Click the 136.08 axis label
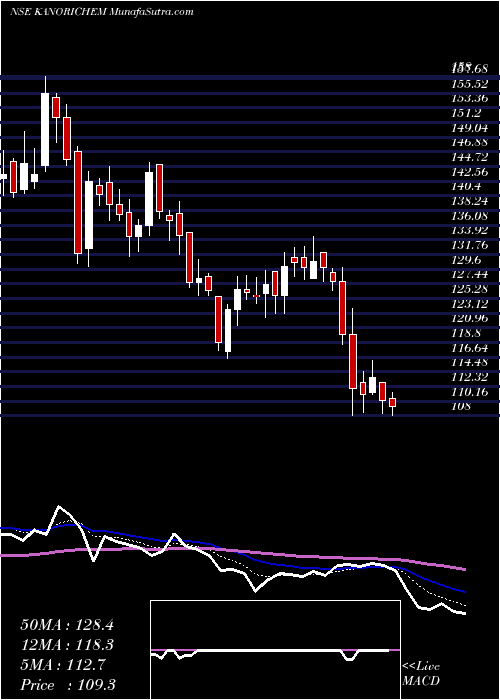 point(469,216)
